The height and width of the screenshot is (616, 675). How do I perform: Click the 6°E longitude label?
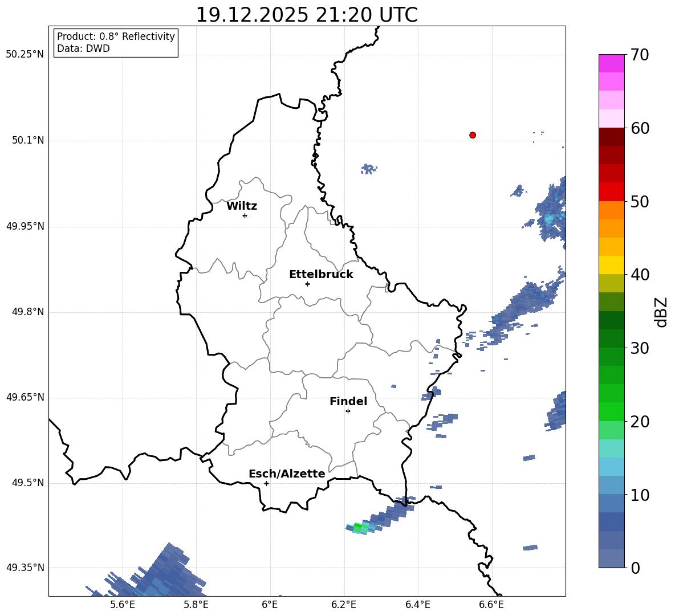[x=270, y=605]
